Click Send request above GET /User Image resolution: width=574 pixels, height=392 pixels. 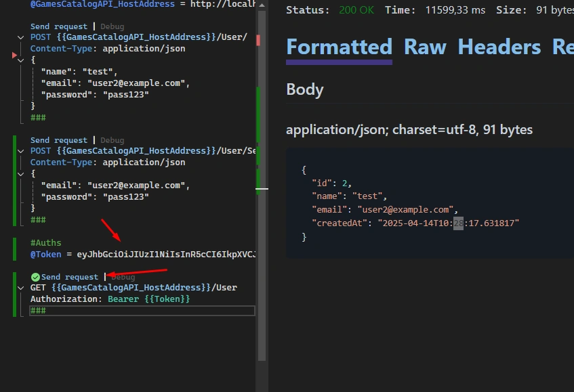[70, 277]
